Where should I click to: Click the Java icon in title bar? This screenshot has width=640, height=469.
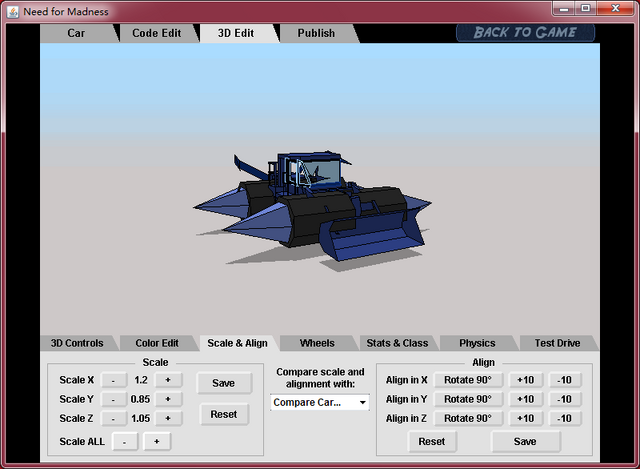[x=13, y=12]
